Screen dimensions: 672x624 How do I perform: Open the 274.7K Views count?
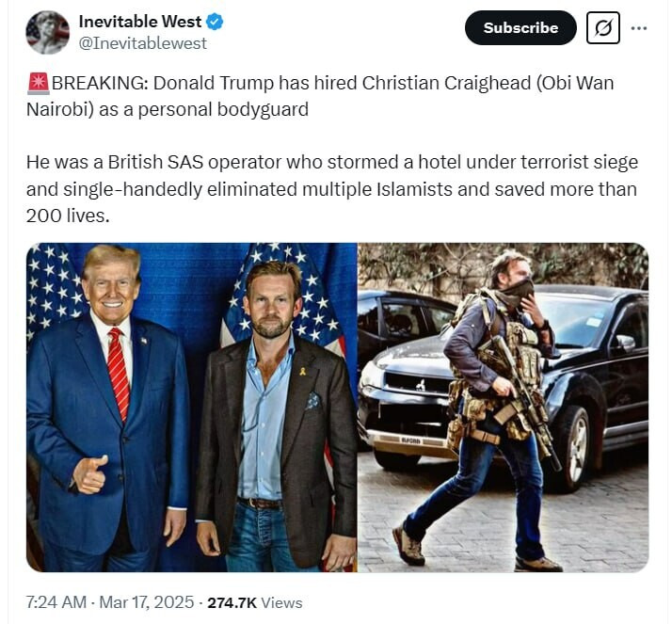[255, 602]
